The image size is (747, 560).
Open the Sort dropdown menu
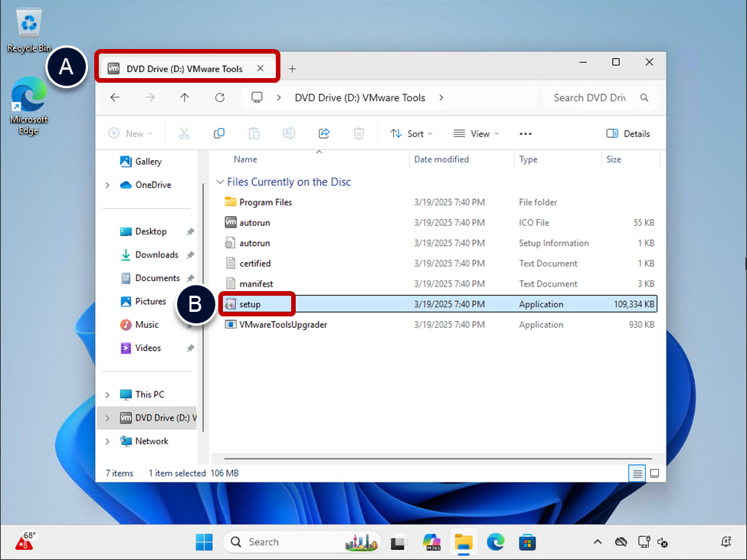pos(411,133)
